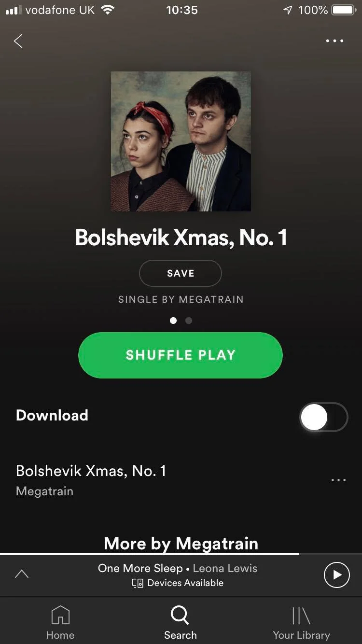Viewport: 362px width, 644px height.
Task: Click the playback progress bar
Action: tap(181, 554)
